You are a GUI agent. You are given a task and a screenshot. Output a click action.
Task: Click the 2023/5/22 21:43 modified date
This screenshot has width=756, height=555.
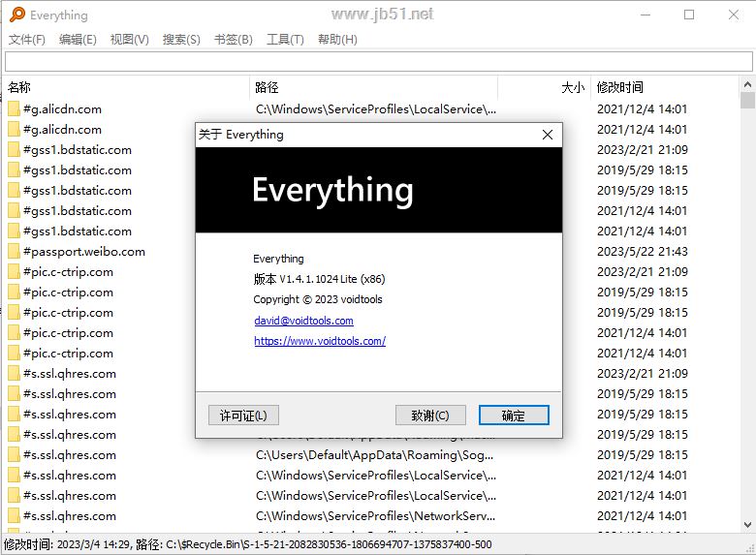pyautogui.click(x=643, y=252)
